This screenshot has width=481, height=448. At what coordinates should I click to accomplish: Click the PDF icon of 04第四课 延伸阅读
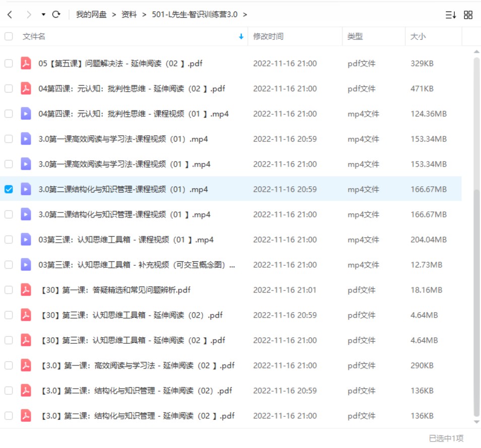[x=26, y=89]
